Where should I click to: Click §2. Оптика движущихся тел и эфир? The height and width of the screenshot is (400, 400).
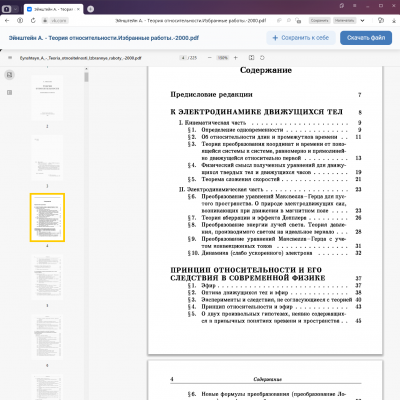[x=238, y=293]
